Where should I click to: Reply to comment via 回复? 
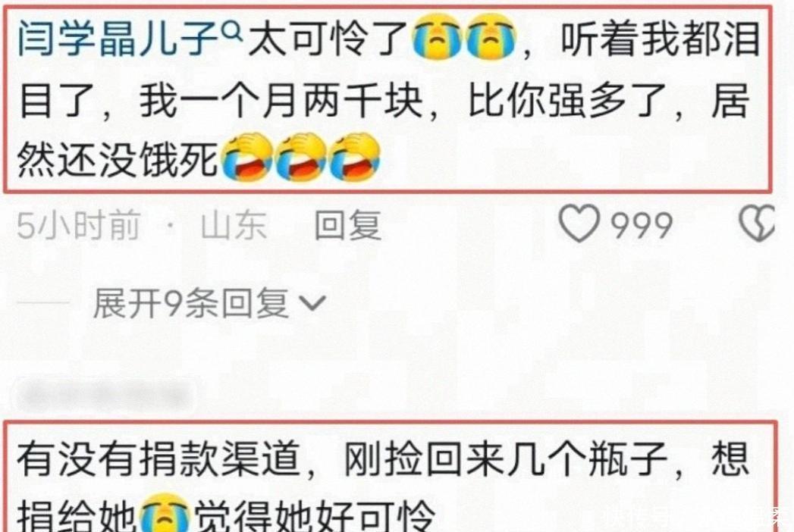[348, 225]
